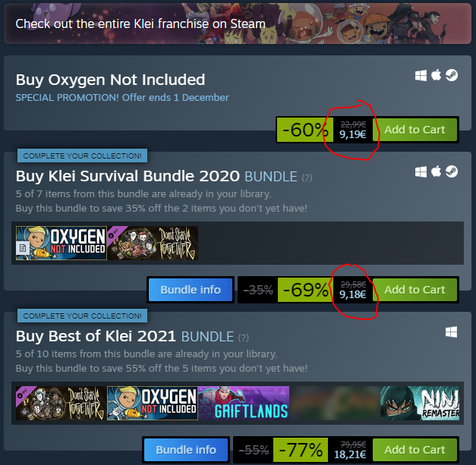Click the Windows icon for Best of Klei 2021
This screenshot has width=476, height=465.
click(452, 331)
